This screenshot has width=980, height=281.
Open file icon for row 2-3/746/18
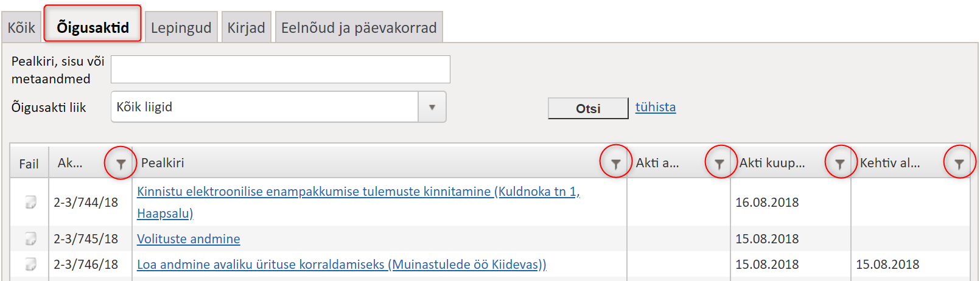[x=30, y=264]
